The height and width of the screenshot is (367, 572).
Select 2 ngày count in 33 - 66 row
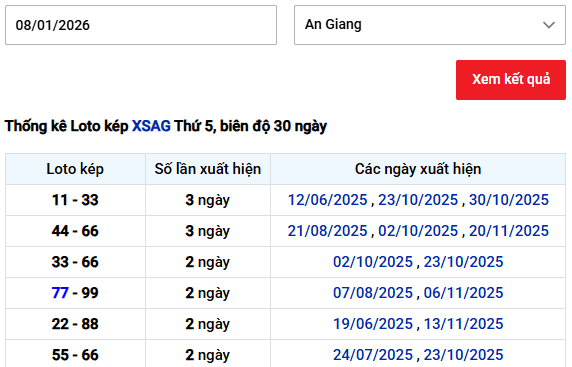point(208,262)
